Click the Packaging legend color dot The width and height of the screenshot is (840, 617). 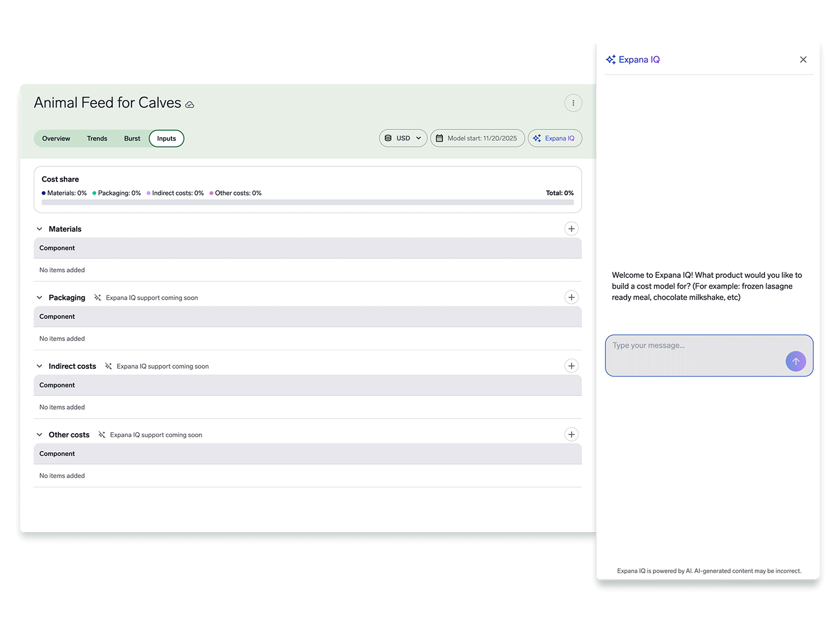click(94, 193)
